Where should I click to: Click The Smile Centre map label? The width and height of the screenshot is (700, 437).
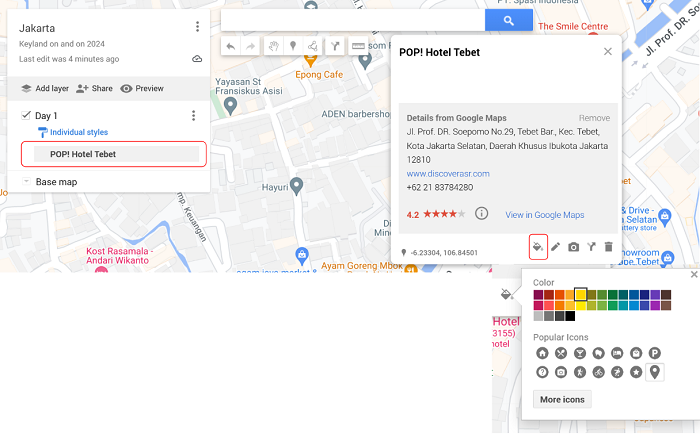(573, 26)
